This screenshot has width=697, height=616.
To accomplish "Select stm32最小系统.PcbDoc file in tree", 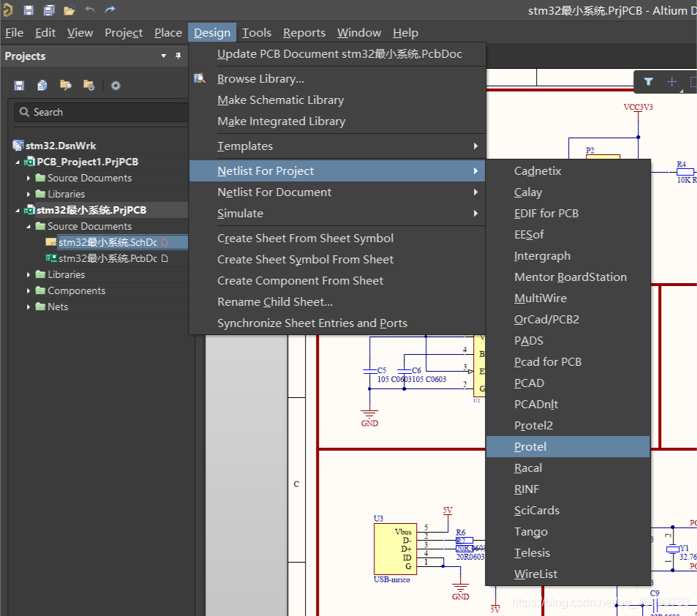I will coord(108,258).
